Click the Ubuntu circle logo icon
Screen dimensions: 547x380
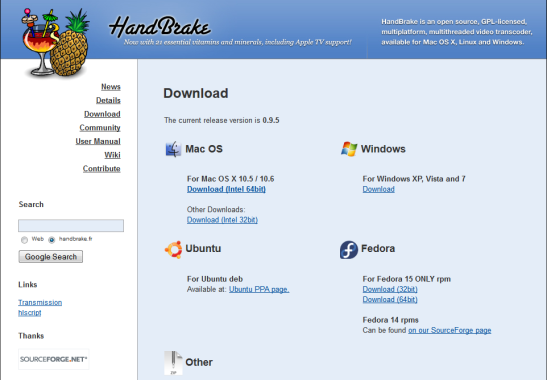(173, 249)
